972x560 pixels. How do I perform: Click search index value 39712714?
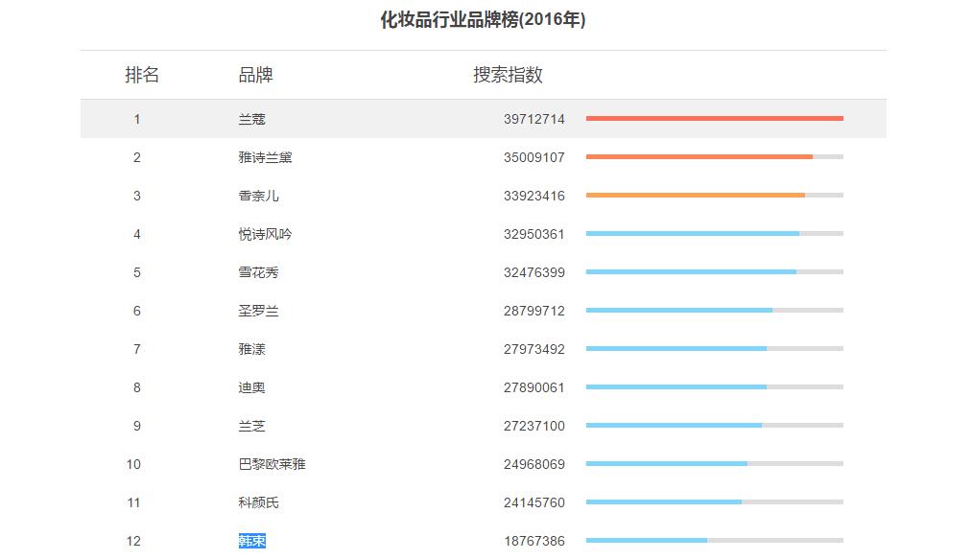[x=533, y=119]
